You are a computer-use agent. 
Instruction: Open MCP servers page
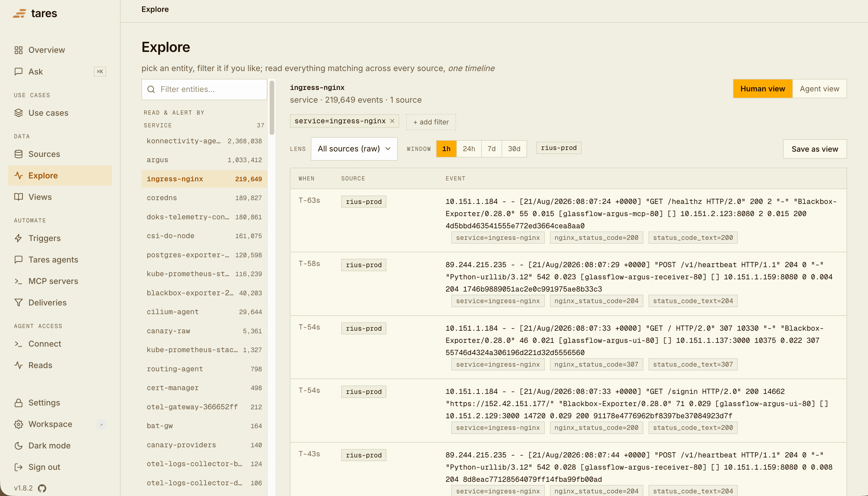click(x=60, y=281)
